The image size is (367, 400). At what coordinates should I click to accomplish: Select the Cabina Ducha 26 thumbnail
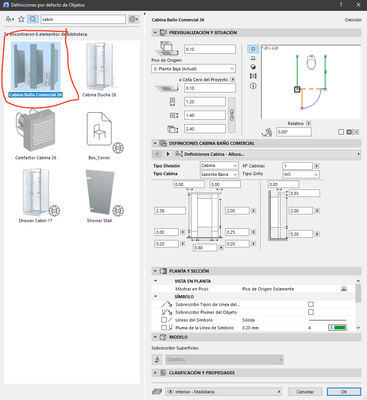point(99,69)
